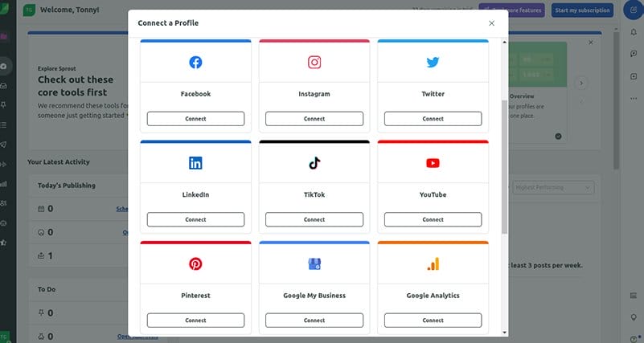The height and width of the screenshot is (343, 644).
Task: Click the people icon in left sidebar
Action: (x=3, y=203)
